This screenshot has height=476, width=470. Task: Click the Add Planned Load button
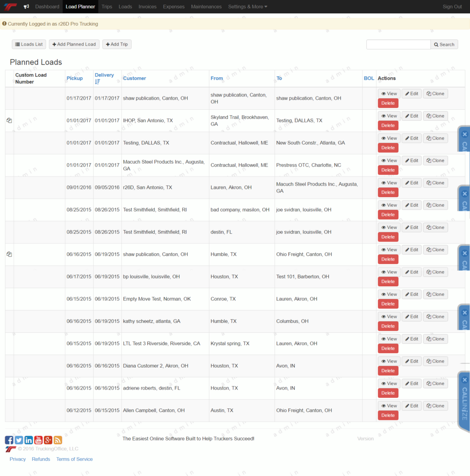point(74,44)
